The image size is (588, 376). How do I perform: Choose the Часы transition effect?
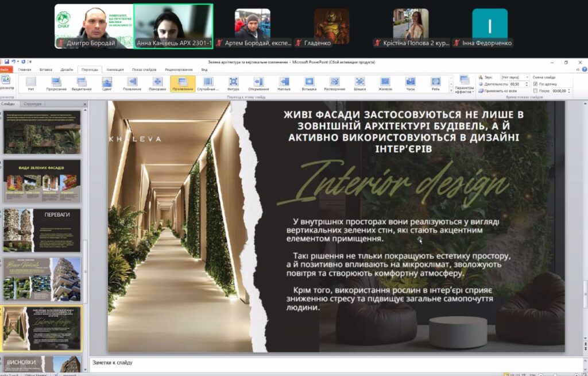[x=410, y=83]
